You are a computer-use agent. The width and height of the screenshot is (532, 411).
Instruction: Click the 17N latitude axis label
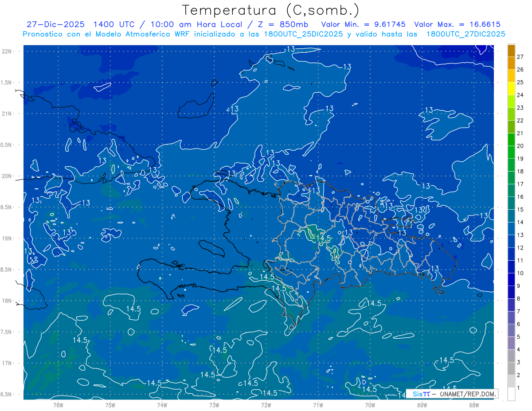click(7, 363)
